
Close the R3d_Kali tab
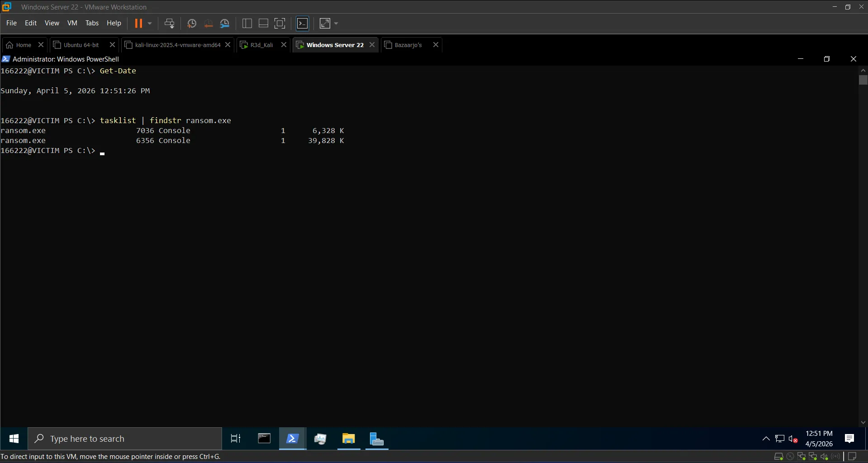[x=284, y=45]
